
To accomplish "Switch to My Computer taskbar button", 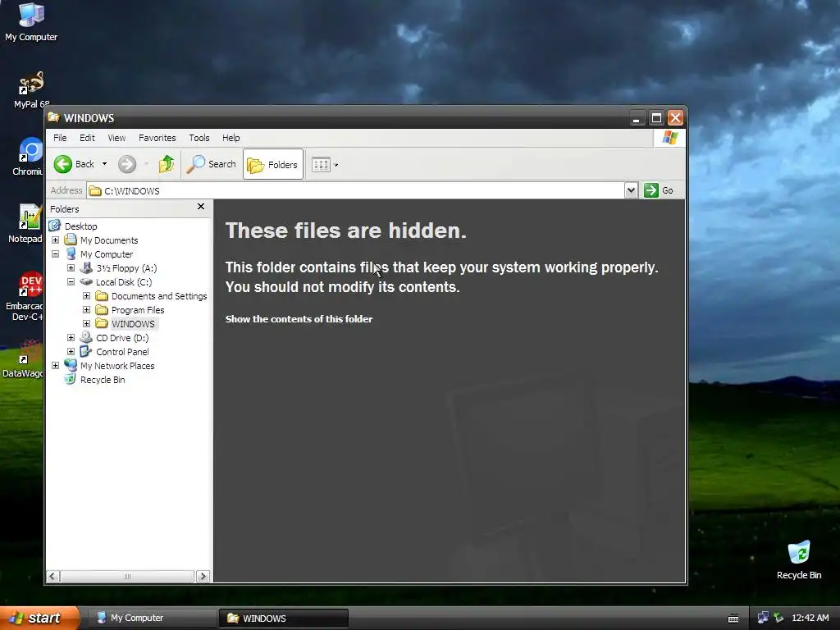I will 152,618.
